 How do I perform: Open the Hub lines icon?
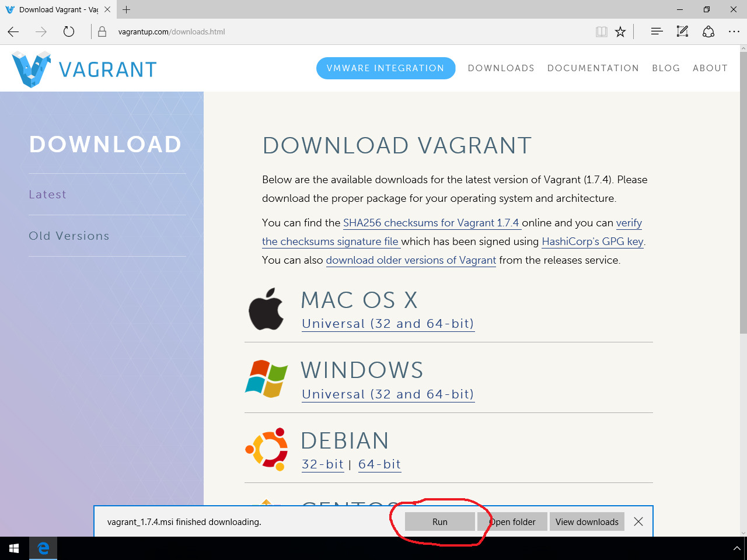657,32
